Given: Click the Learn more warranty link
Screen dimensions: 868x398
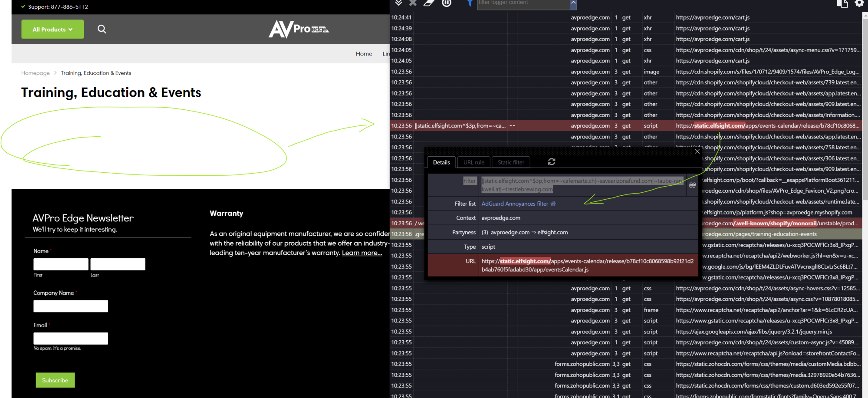Looking at the screenshot, I should point(362,252).
